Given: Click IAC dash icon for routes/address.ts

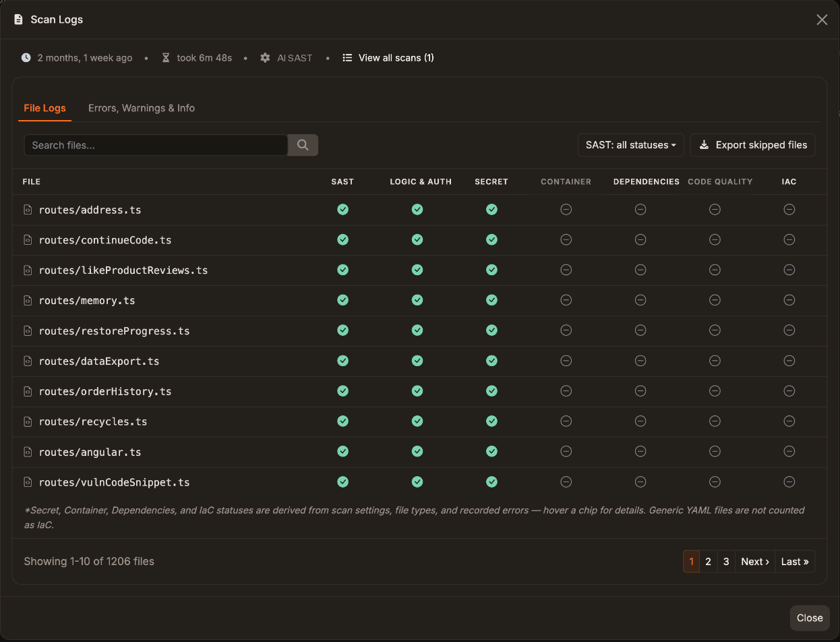Looking at the screenshot, I should click(x=789, y=210).
